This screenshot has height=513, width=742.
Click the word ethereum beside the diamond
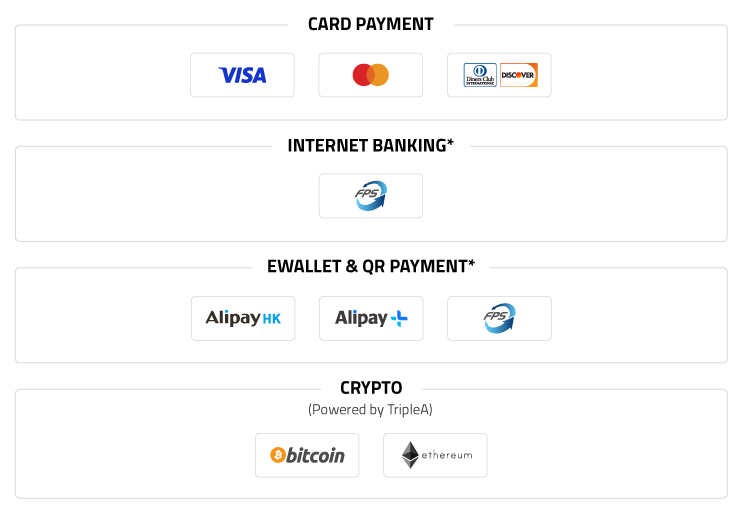[447, 455]
